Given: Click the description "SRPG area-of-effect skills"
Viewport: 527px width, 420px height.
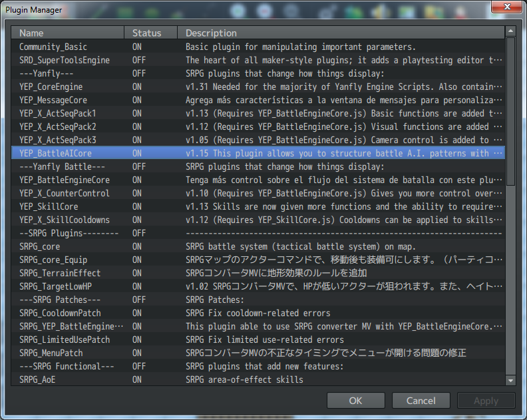Looking at the screenshot, I should point(244,379).
